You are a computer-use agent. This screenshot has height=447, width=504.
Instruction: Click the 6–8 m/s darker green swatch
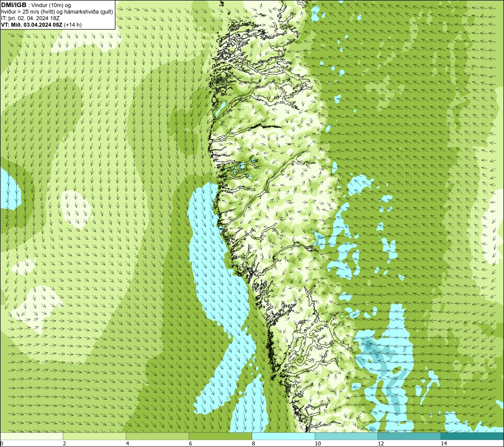point(221,436)
